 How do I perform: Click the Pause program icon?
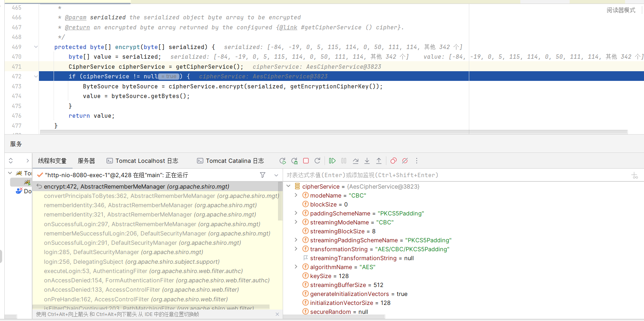tap(344, 161)
